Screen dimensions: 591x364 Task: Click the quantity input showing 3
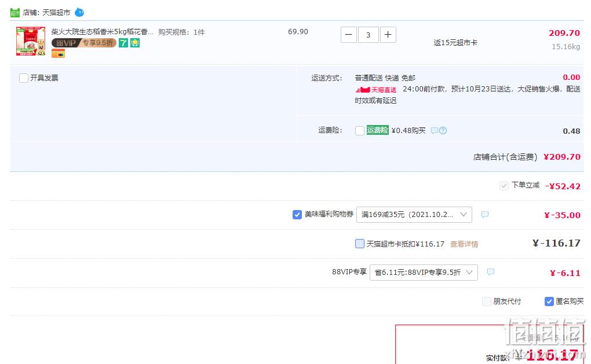pos(369,35)
